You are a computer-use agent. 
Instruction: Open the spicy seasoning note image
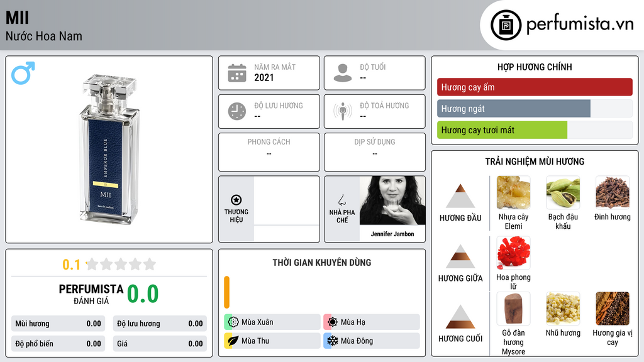click(613, 309)
